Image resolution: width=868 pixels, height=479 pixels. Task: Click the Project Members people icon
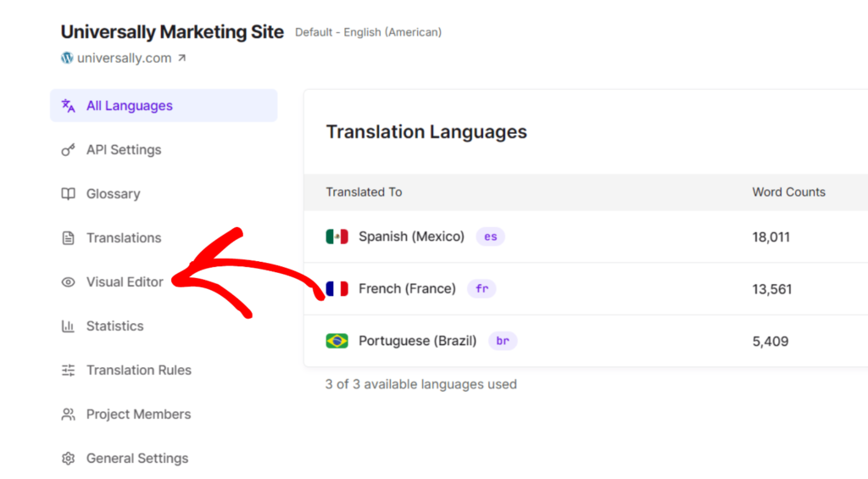[68, 415]
